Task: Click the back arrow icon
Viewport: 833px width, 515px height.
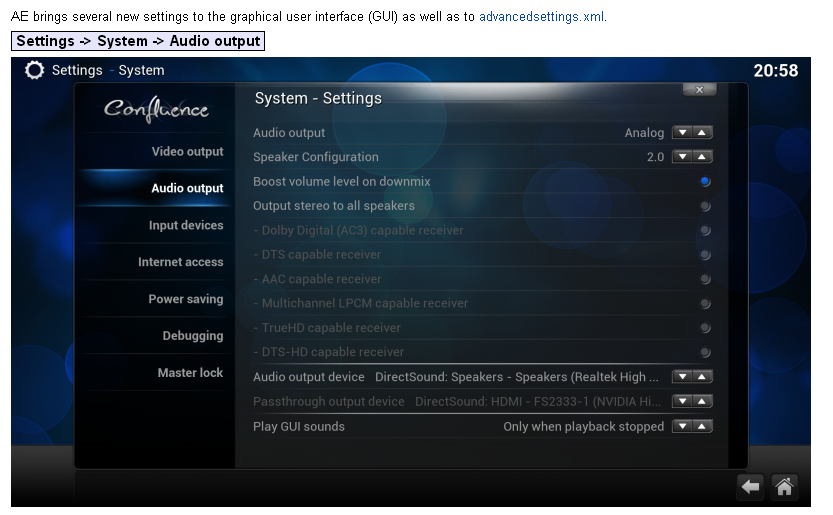Action: [x=750, y=486]
